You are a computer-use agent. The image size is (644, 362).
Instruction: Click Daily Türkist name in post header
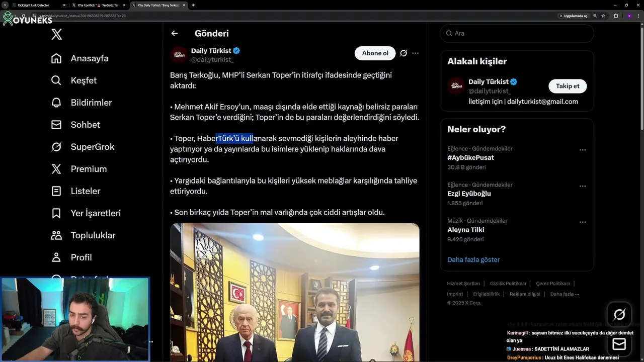[211, 51]
